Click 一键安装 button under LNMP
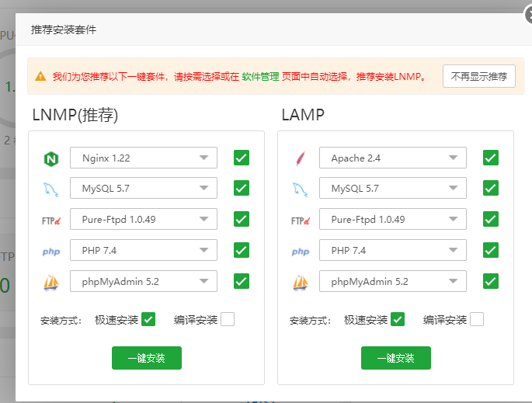 click(x=147, y=358)
